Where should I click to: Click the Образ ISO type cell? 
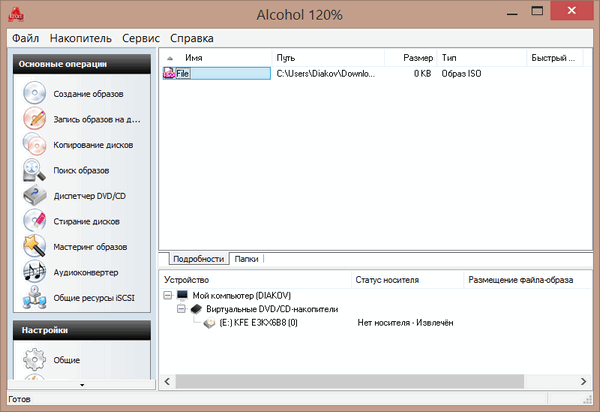point(461,73)
